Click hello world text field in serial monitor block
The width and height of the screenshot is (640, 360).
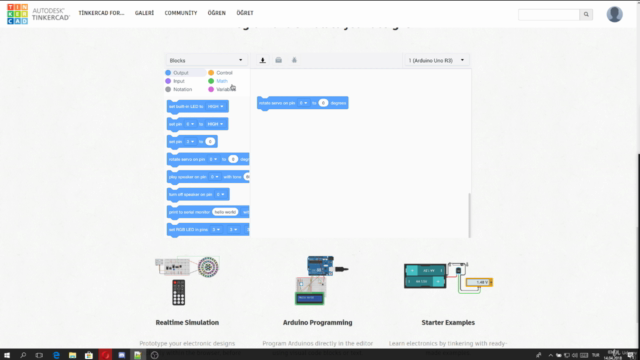[225, 212]
